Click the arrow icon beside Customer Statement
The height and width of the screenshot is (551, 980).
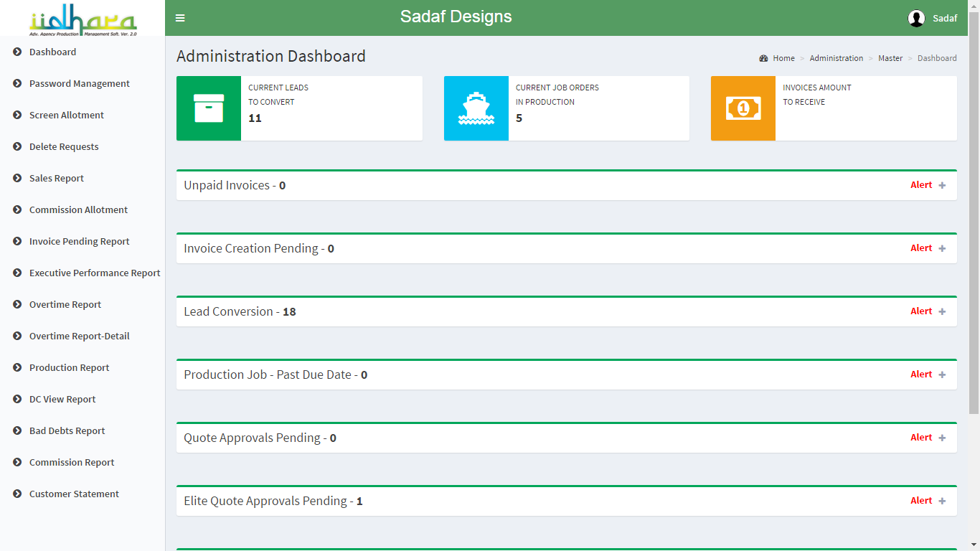click(17, 494)
